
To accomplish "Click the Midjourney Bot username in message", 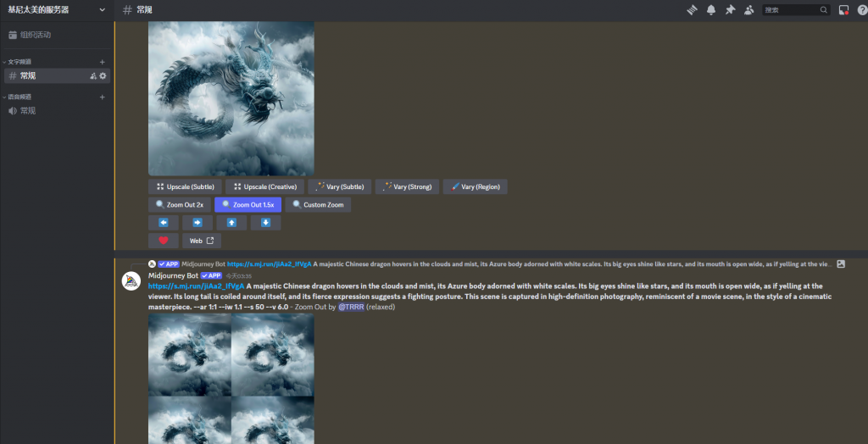I will tap(173, 275).
